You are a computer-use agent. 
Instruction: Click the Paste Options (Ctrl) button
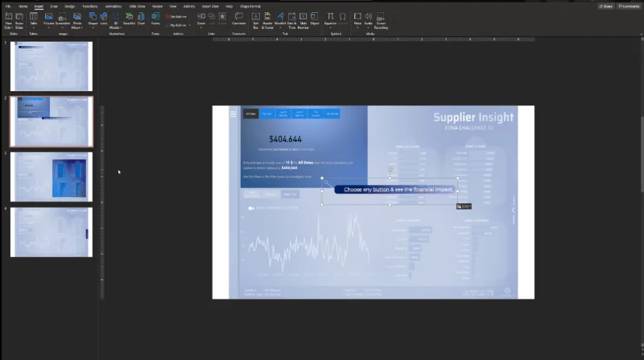[464, 206]
